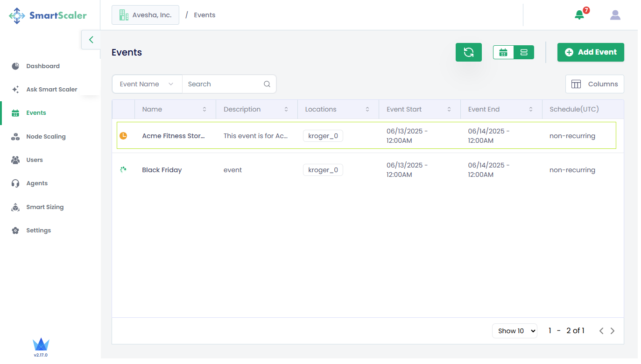The image size is (641, 364).
Task: Collapse the left sidebar
Action: click(x=91, y=40)
